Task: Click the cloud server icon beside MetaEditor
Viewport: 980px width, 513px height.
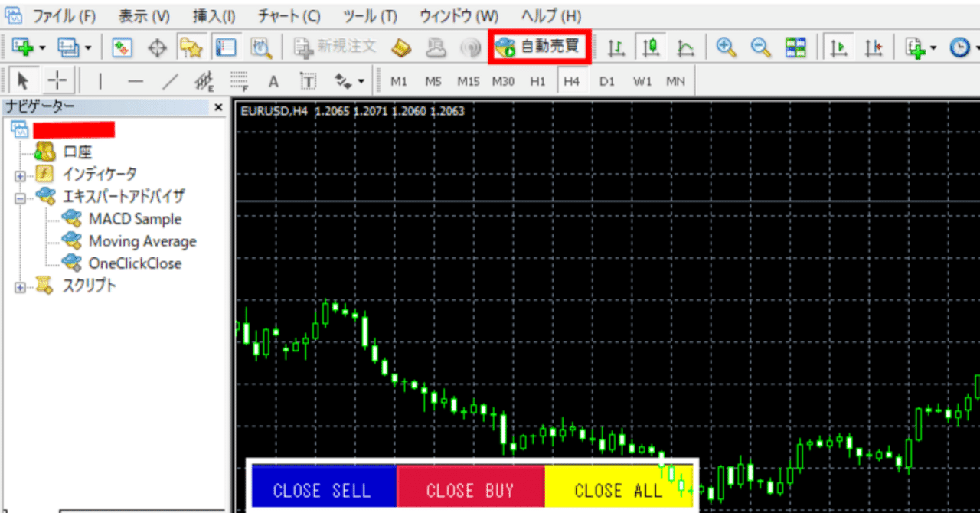Action: 436,47
